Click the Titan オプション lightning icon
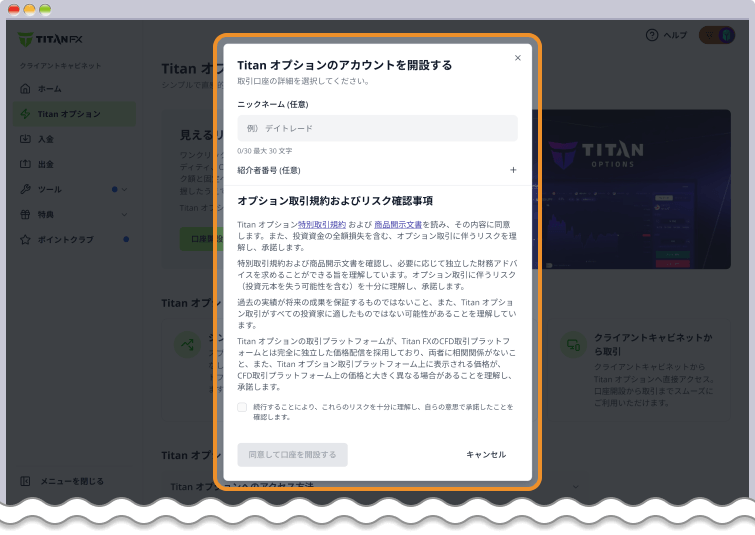Viewport: 755px width, 535px height. (x=26, y=114)
